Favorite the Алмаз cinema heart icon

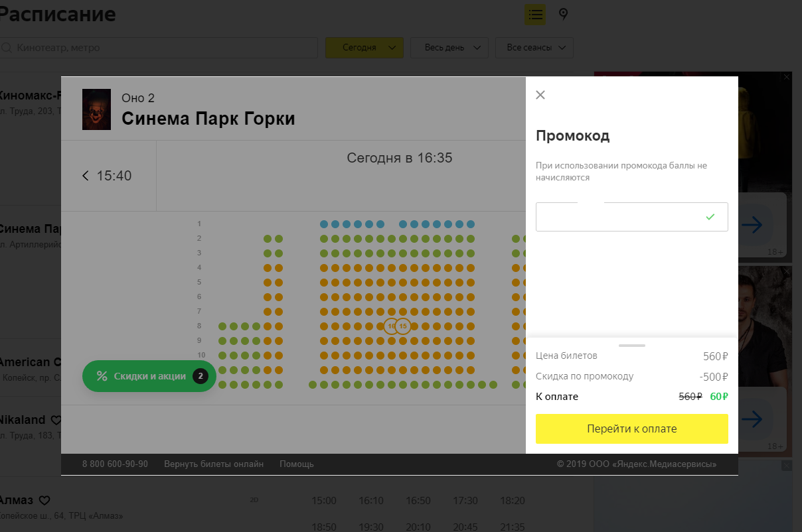(44, 500)
